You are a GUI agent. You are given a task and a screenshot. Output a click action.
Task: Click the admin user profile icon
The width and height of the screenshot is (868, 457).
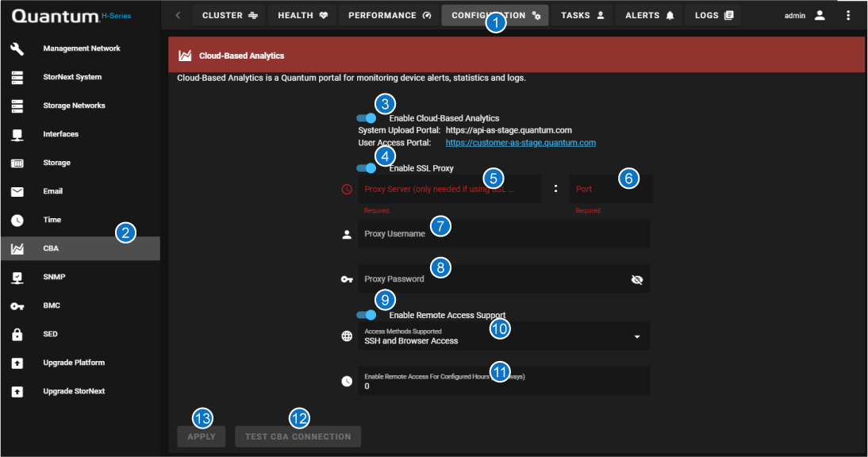click(x=820, y=16)
